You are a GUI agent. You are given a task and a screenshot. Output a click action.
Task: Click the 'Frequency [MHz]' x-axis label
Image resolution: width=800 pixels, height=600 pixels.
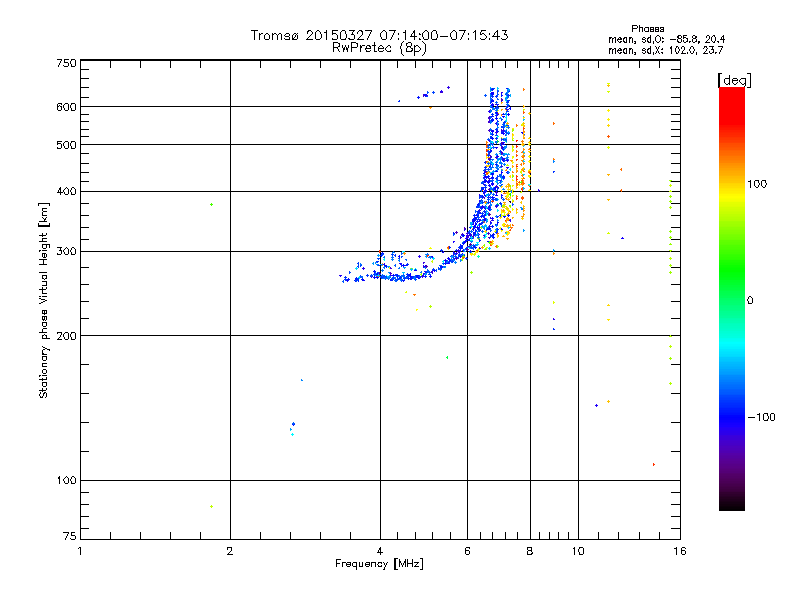(379, 564)
